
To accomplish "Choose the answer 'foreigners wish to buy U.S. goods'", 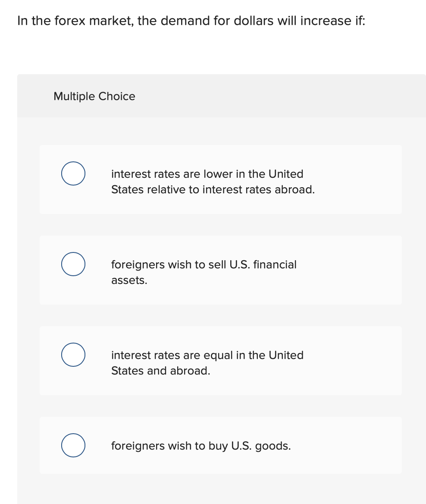I will tap(201, 445).
